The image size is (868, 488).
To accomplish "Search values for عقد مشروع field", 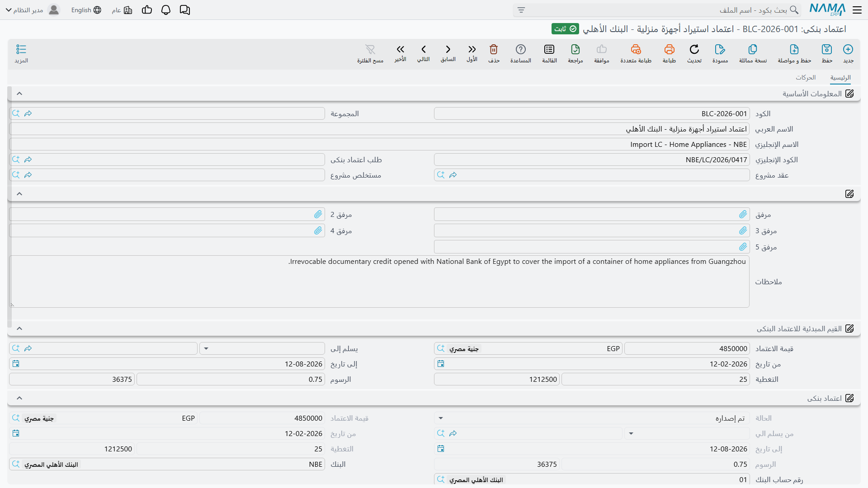I will tap(441, 175).
